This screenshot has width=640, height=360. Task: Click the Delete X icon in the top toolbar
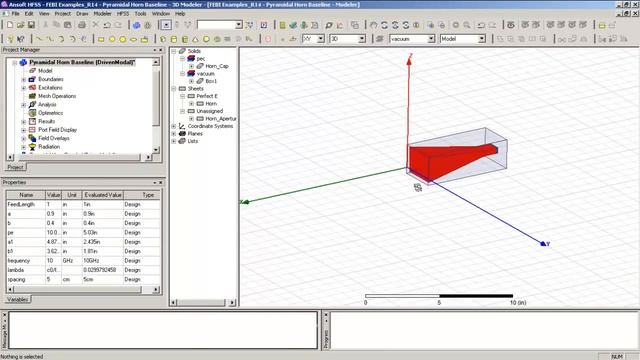[x=96, y=25]
